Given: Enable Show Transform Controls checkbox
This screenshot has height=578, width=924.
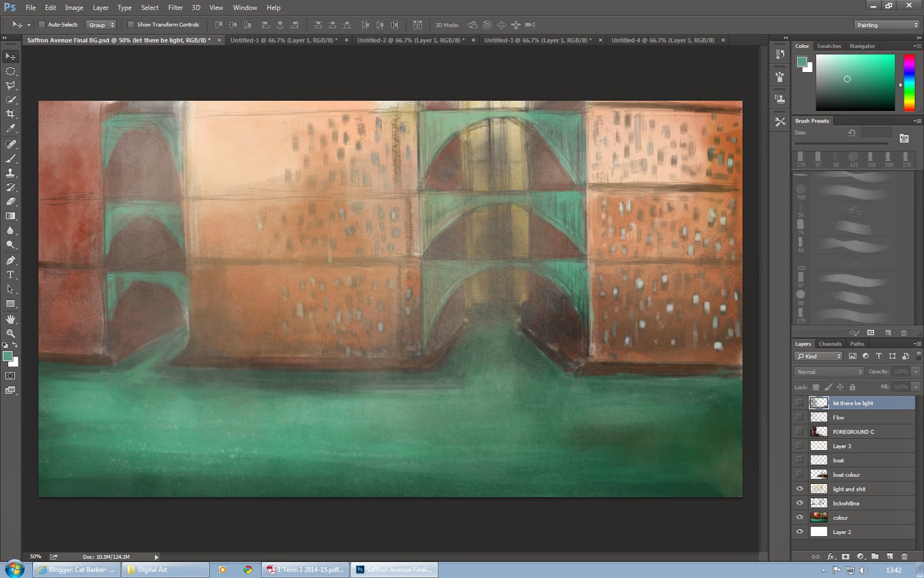Looking at the screenshot, I should [131, 25].
